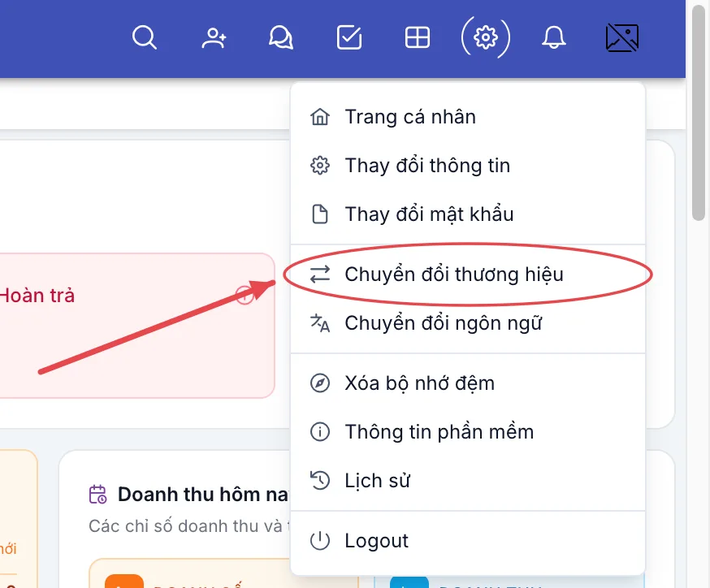710x588 pixels.
Task: Open the grid layout icon
Action: 417,37
